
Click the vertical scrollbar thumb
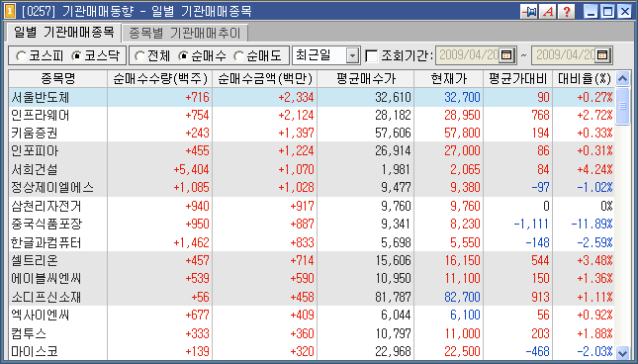coord(622,106)
